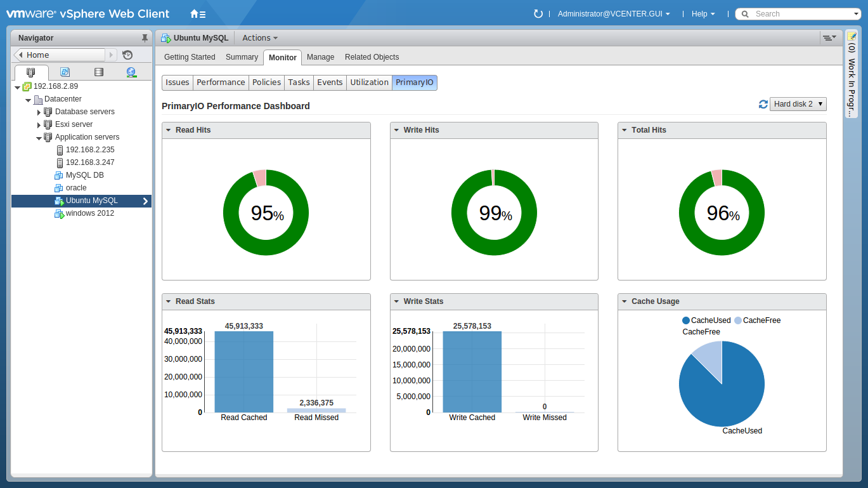
Task: Switch to VMs and Templates view tab
Action: point(65,72)
